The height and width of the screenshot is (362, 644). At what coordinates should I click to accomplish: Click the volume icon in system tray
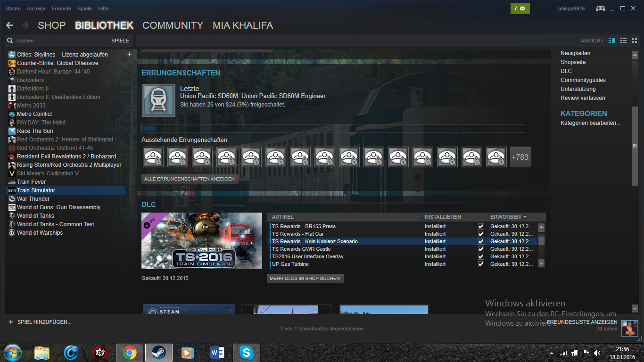coord(597,353)
